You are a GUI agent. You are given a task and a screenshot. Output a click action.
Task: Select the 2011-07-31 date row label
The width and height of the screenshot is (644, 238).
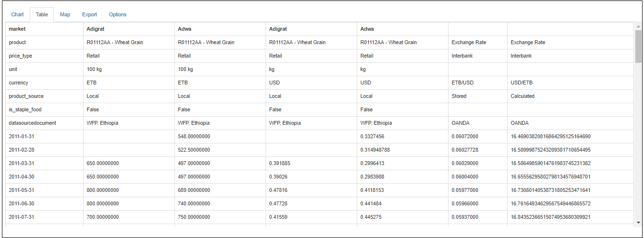(x=22, y=217)
